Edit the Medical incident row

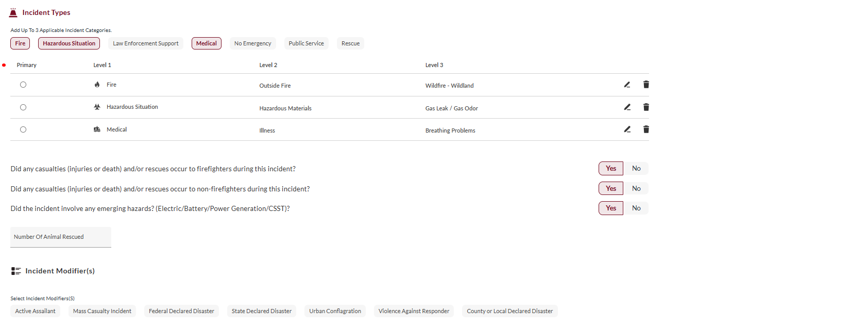tap(627, 129)
